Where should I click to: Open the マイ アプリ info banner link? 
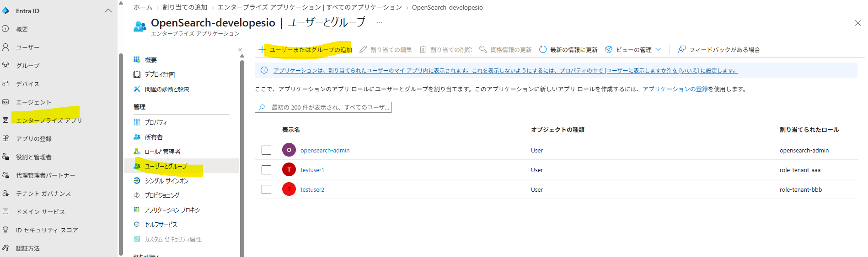505,70
